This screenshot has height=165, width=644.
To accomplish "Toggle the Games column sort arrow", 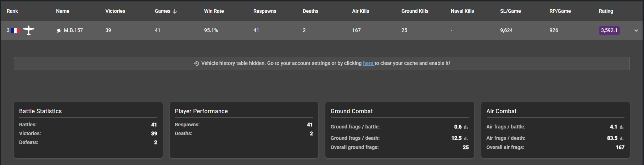I will (x=175, y=11).
